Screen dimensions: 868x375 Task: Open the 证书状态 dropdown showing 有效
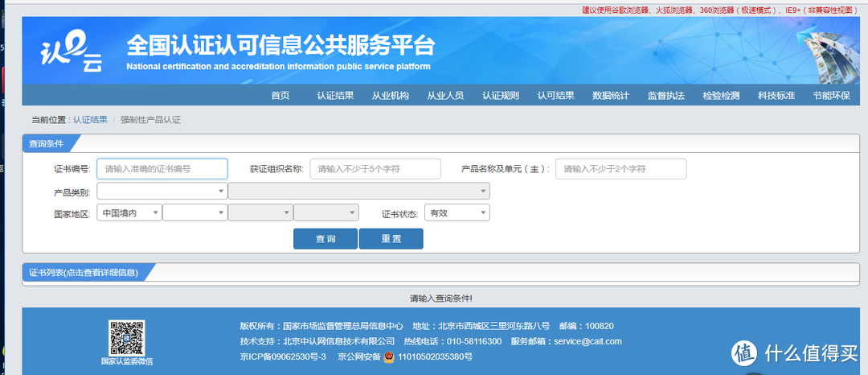pyautogui.click(x=457, y=212)
